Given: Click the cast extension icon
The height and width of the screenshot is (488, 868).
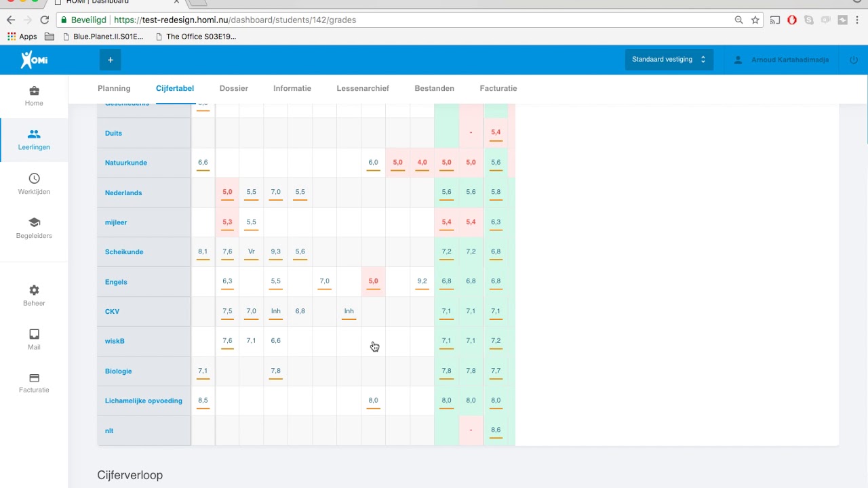Looking at the screenshot, I should [x=774, y=20].
